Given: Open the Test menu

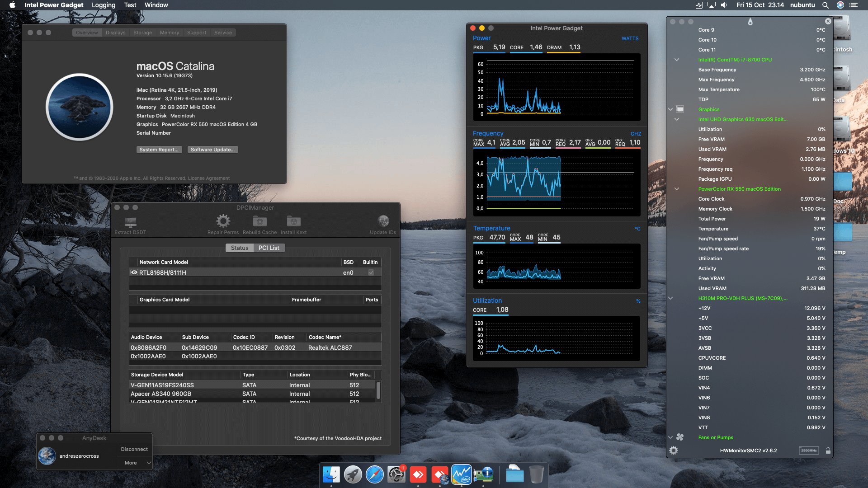Looking at the screenshot, I should (130, 5).
